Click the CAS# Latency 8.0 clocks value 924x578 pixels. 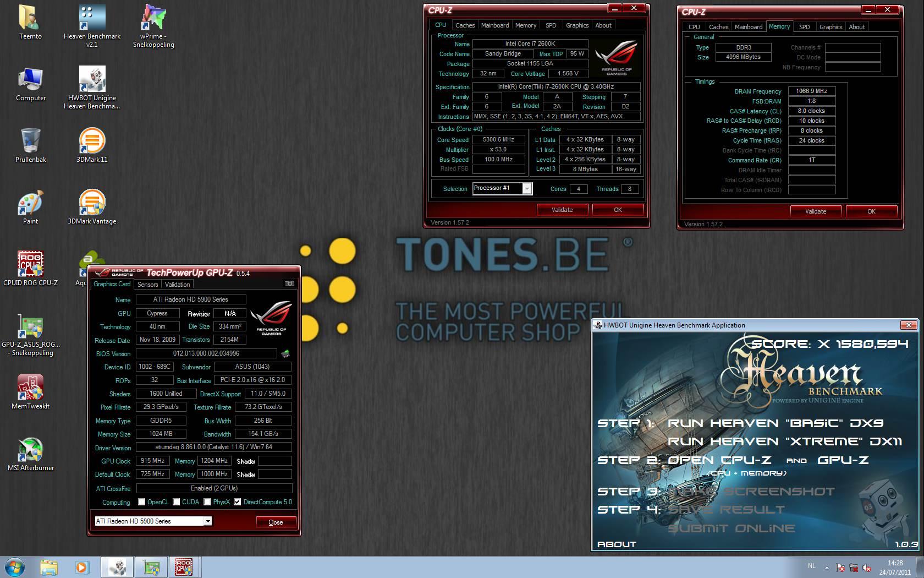[812, 111]
